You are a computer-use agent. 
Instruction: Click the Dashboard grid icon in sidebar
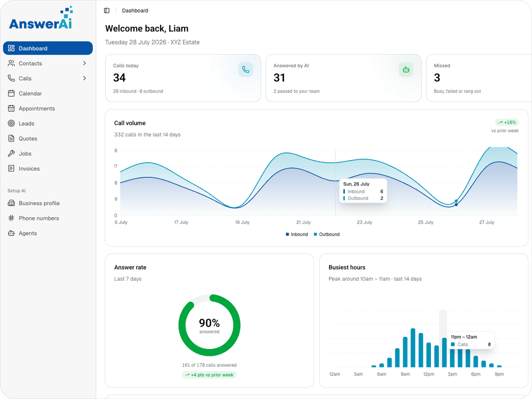(x=11, y=48)
